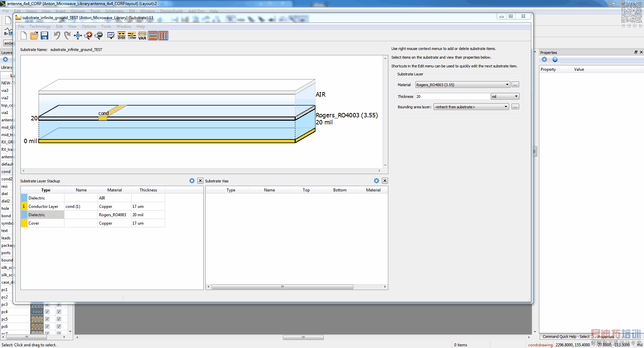Viewport: 644px width, 348px height.
Task: Click the View All arrows icon
Action: [x=78, y=36]
